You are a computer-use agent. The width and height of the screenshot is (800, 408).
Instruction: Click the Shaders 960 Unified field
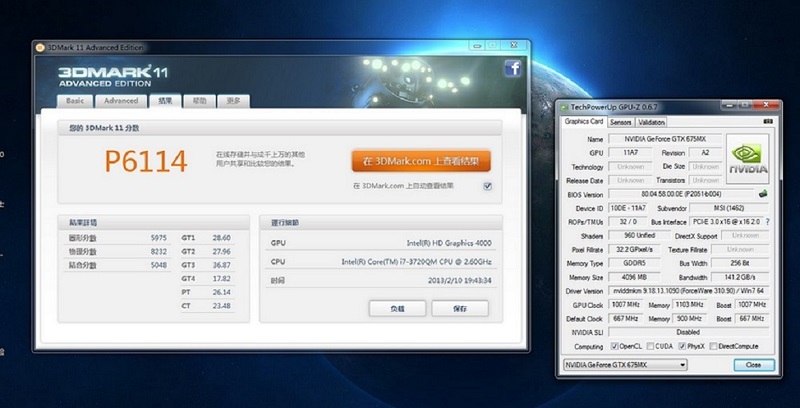(639, 236)
